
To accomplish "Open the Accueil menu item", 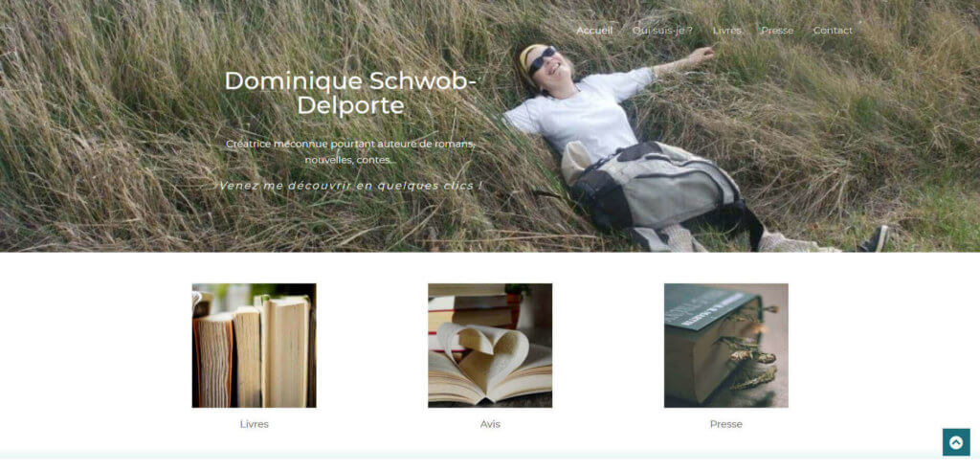I will pos(594,31).
